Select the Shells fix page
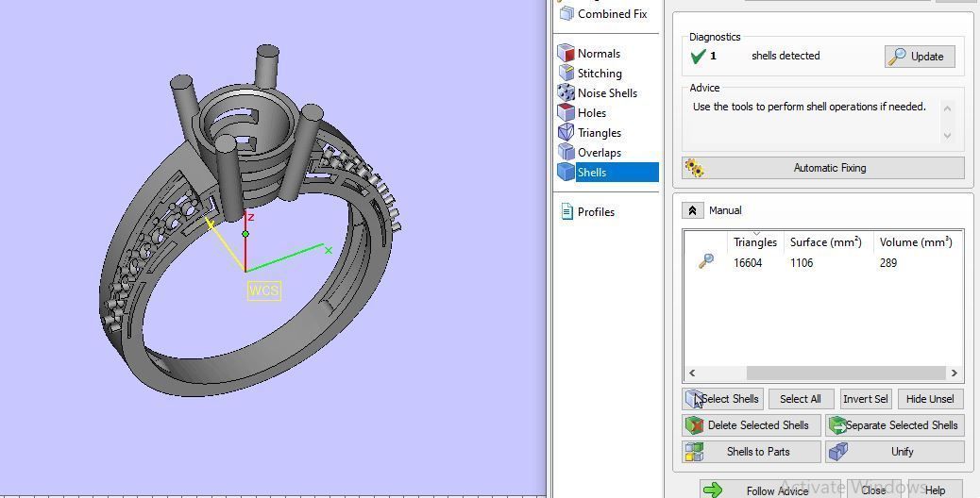The height and width of the screenshot is (498, 980). [x=607, y=173]
